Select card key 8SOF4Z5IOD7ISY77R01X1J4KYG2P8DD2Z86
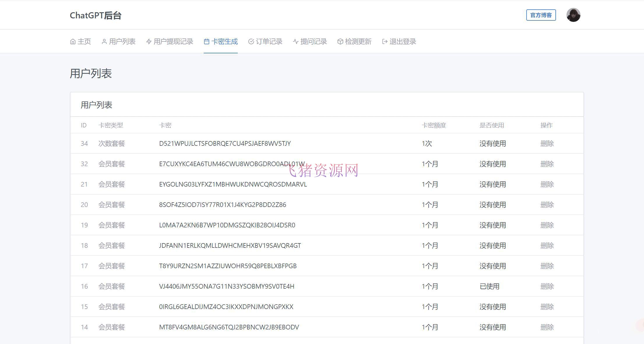Screen dimensions: 644x344 coord(223,205)
